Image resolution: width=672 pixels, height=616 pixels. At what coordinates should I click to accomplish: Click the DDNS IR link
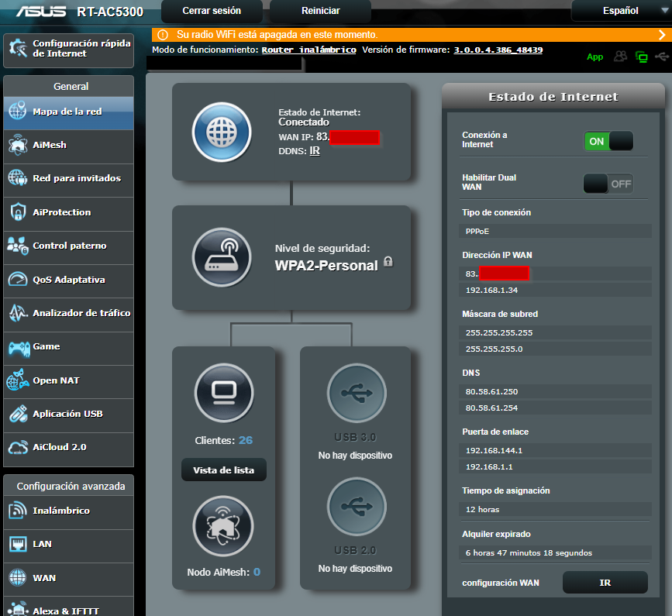point(314,150)
